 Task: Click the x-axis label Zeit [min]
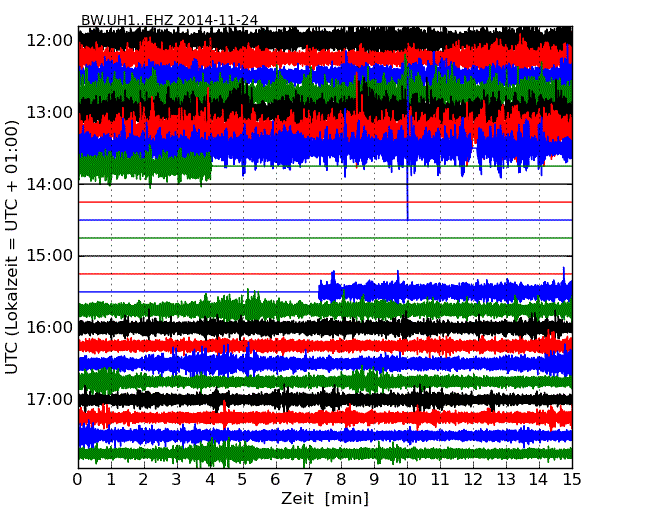click(x=324, y=499)
